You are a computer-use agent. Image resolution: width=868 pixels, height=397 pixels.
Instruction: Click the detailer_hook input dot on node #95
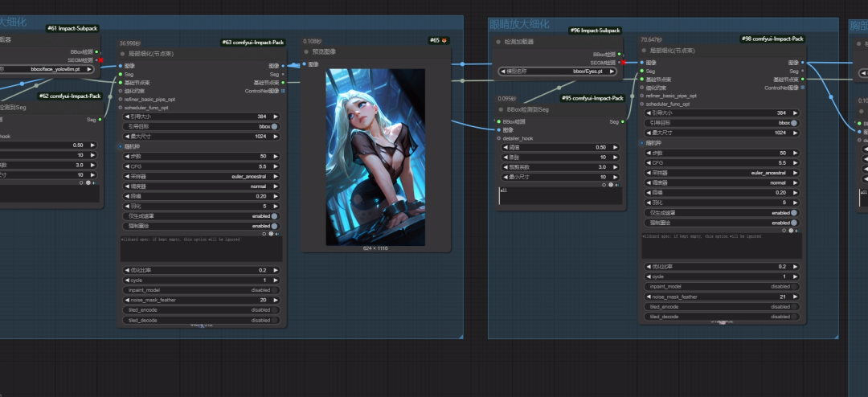coord(499,138)
